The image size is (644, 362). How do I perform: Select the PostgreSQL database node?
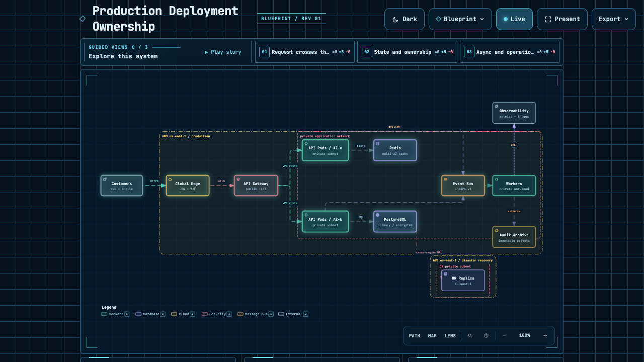395,222
